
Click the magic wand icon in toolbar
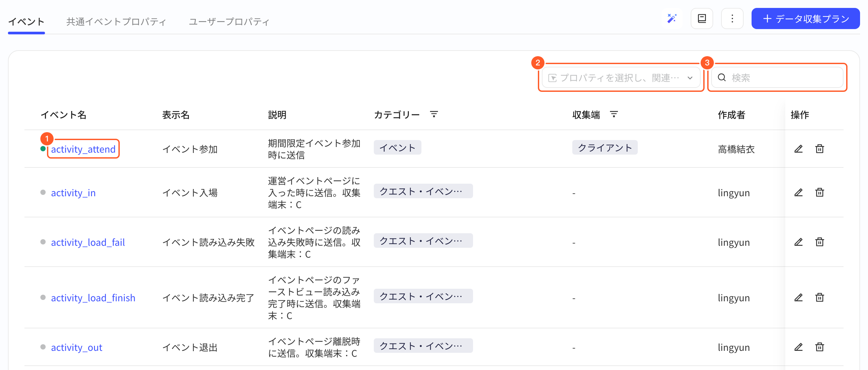[x=672, y=18]
